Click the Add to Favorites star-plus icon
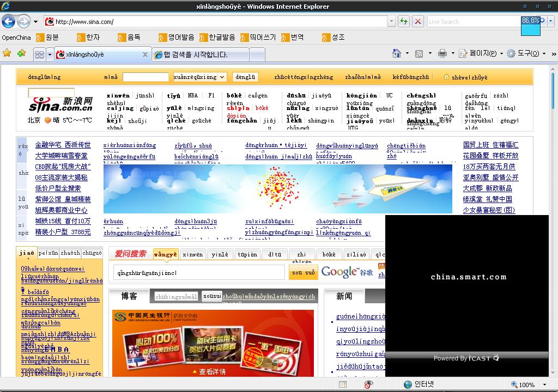This screenshot has height=392, width=558. coord(21,54)
